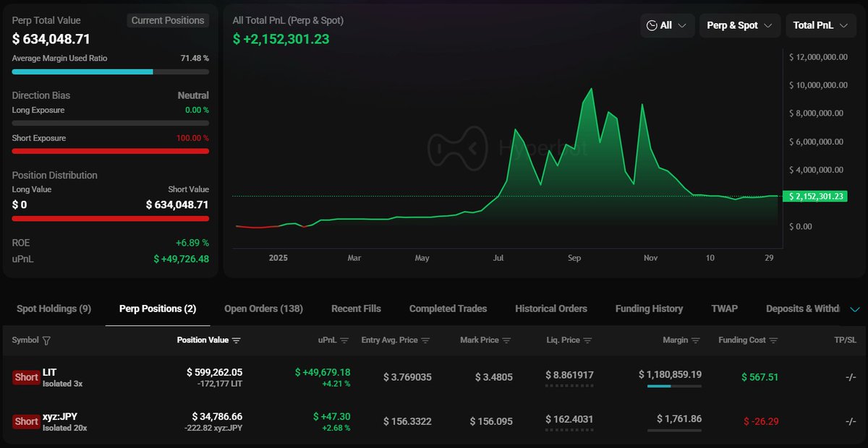Sort positions by Margin column icon
Screen dimensions: 868x448
(695, 340)
